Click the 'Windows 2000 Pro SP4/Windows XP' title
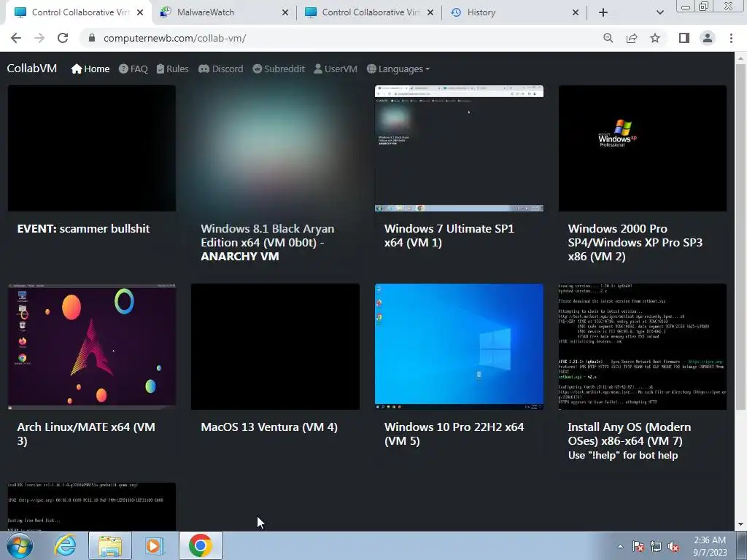The height and width of the screenshot is (560, 747). pos(635,242)
